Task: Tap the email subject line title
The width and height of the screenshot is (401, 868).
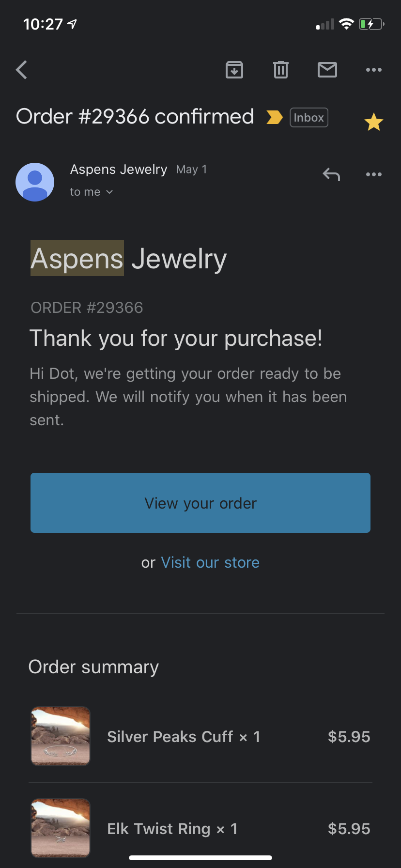Action: pos(135,117)
